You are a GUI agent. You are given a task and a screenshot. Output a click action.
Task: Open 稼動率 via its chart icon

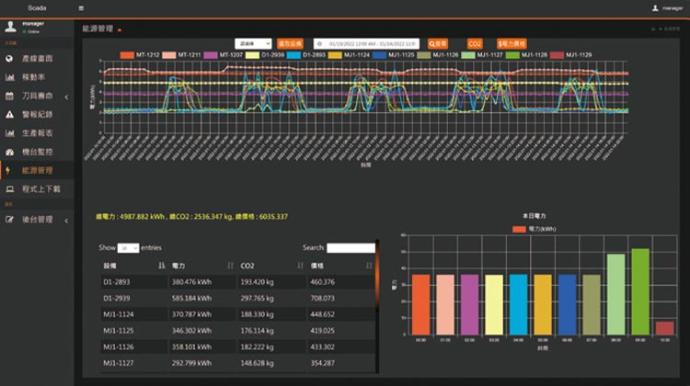(x=9, y=77)
